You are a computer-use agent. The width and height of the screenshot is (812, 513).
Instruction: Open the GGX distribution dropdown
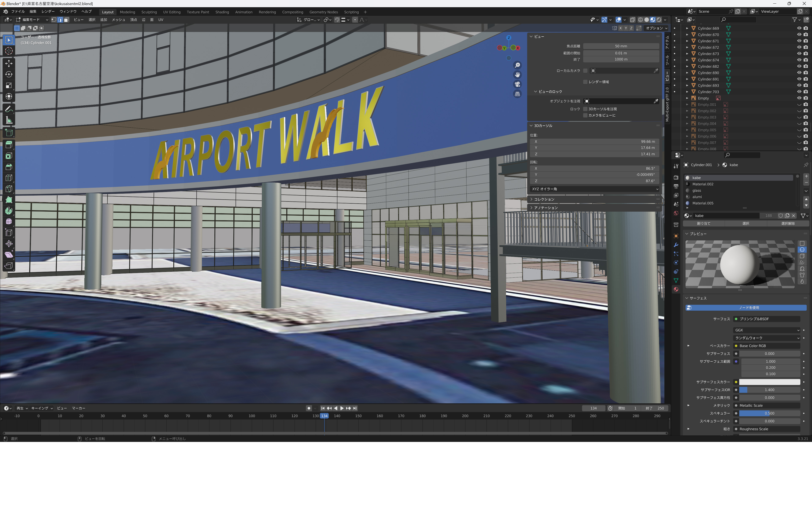[767, 330]
